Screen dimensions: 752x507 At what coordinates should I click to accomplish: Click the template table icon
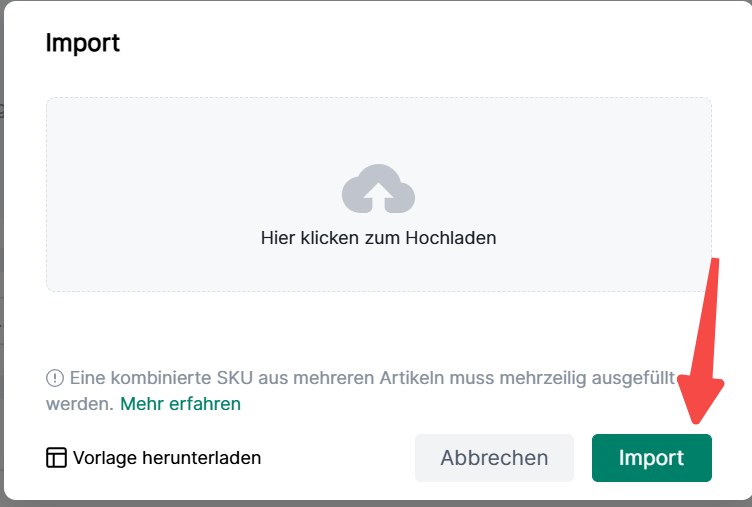(x=56, y=458)
